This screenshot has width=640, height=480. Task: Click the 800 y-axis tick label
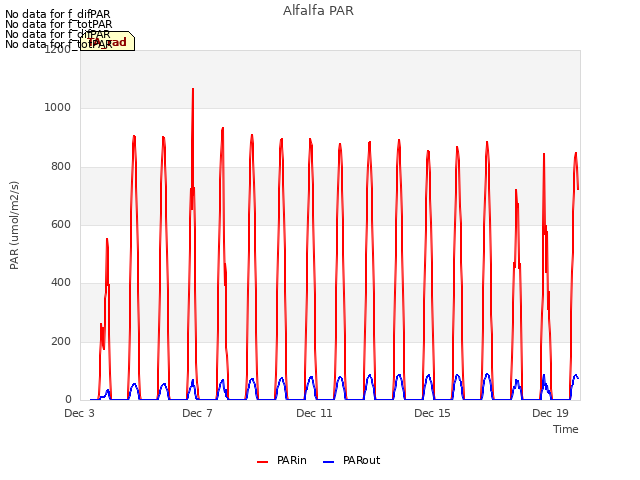tap(61, 167)
